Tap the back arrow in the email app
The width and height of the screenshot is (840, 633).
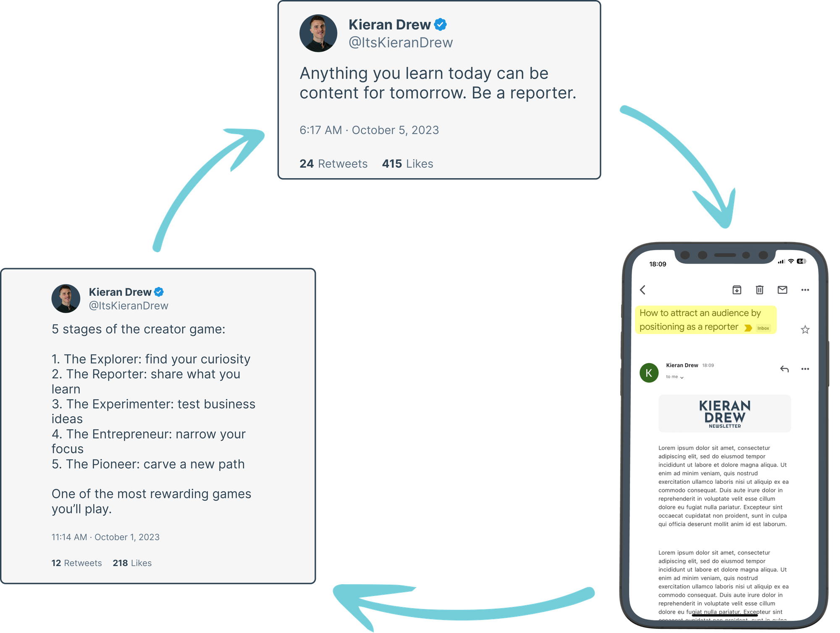(x=643, y=290)
